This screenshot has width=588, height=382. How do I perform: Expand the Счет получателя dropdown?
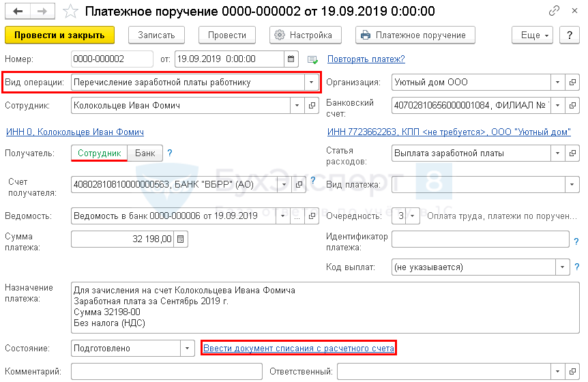tap(284, 184)
